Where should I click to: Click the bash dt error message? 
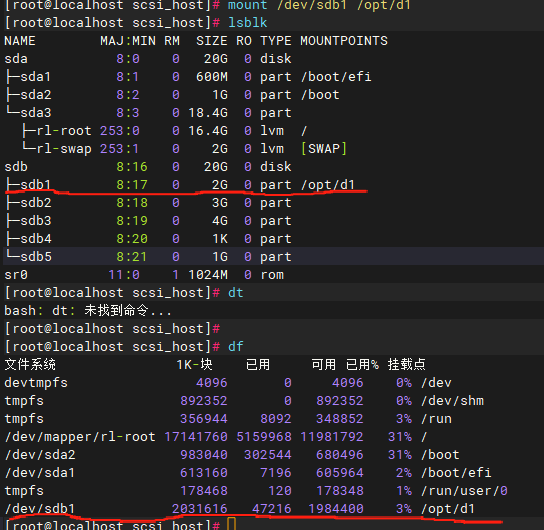click(88, 311)
